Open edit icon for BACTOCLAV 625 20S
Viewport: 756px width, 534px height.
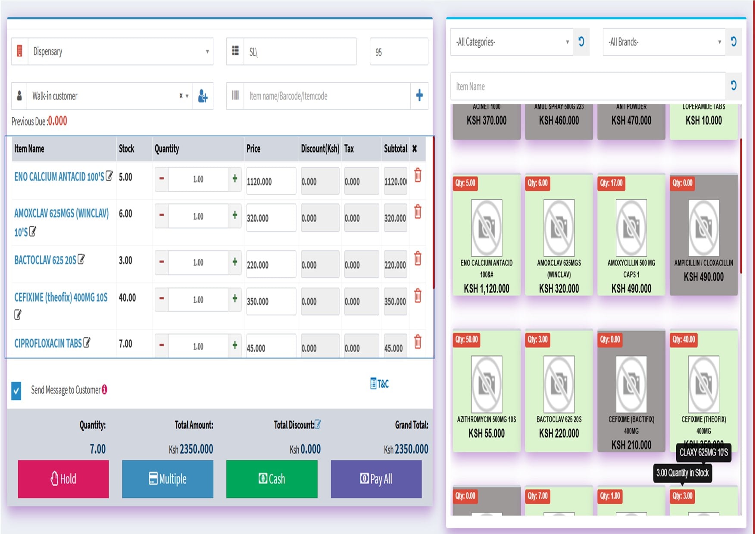tap(81, 259)
